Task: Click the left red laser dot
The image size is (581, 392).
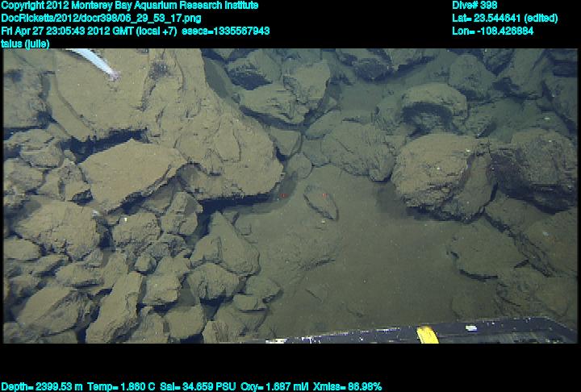Action: (x=282, y=195)
